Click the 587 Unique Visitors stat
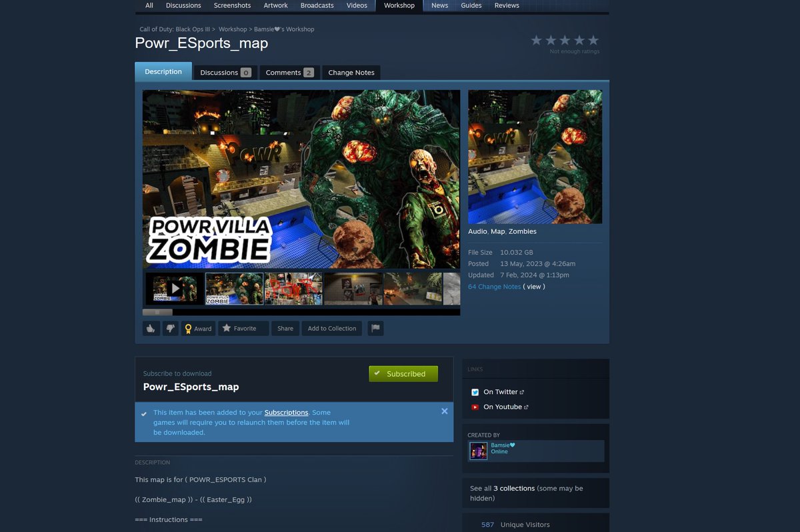 pyautogui.click(x=515, y=525)
